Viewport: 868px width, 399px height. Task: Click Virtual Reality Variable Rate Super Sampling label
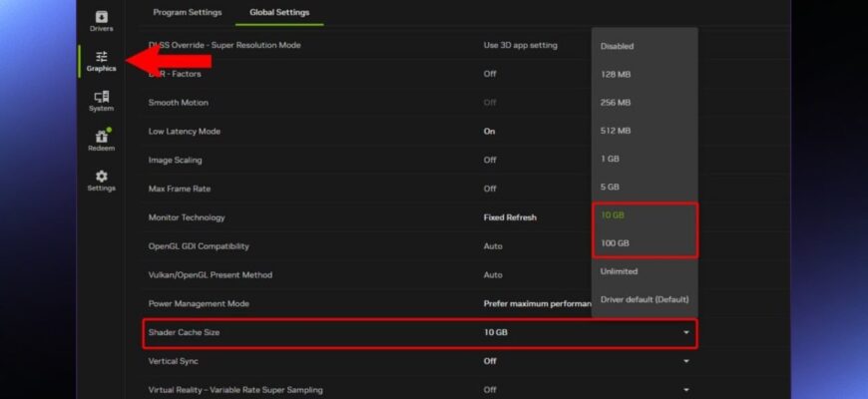(x=235, y=390)
